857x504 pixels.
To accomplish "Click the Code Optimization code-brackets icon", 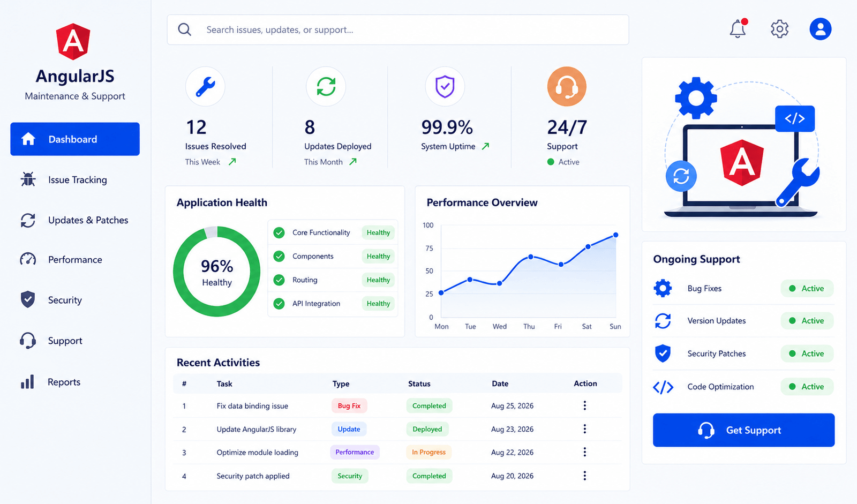I will pyautogui.click(x=663, y=387).
